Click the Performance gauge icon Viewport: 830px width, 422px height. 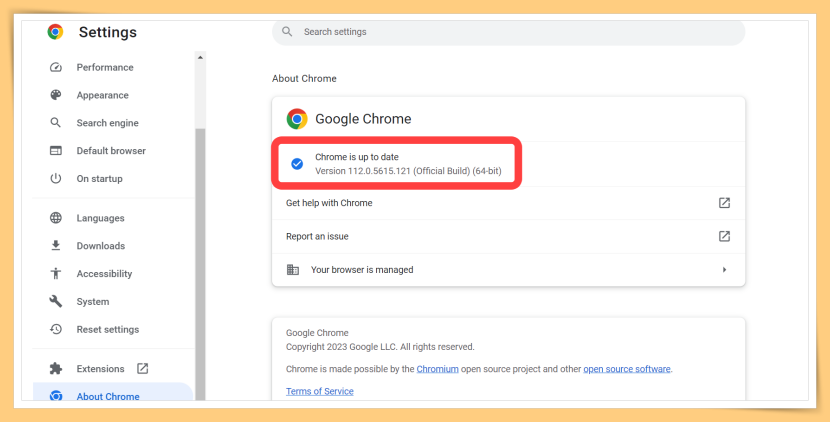(x=56, y=67)
